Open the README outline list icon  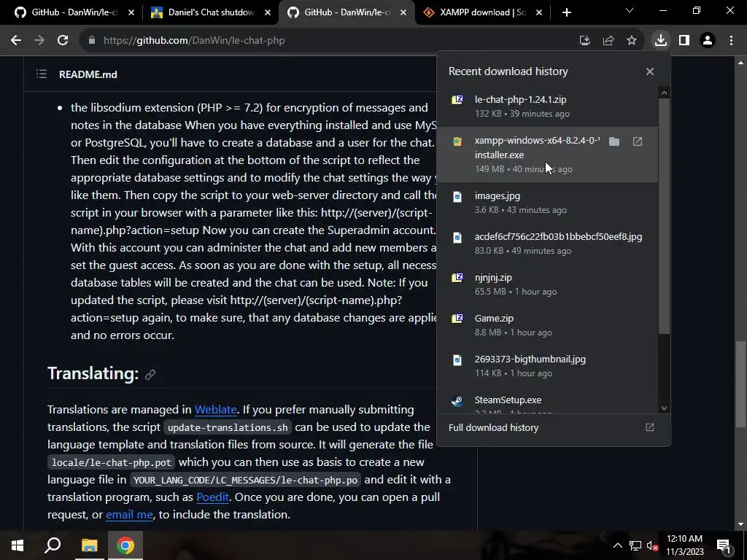42,74
